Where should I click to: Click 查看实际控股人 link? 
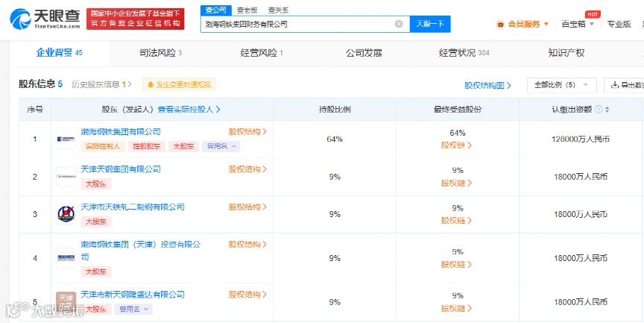point(189,110)
